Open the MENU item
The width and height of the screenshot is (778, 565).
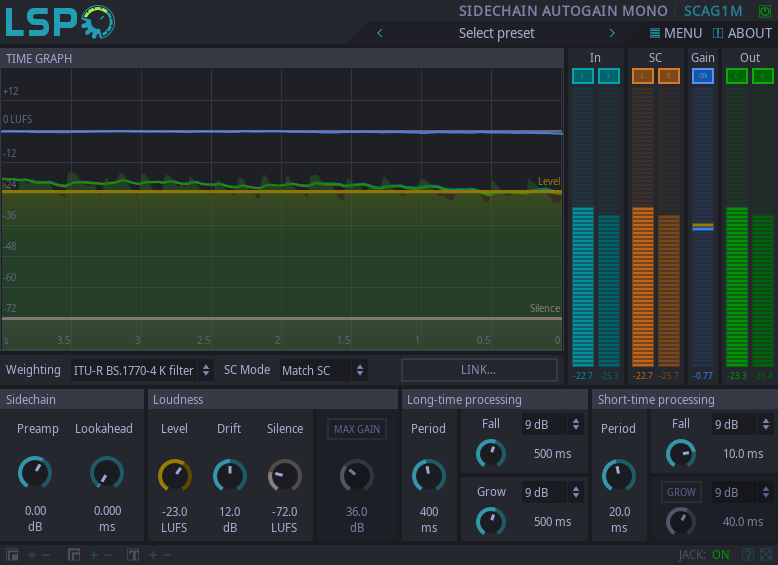click(x=676, y=33)
